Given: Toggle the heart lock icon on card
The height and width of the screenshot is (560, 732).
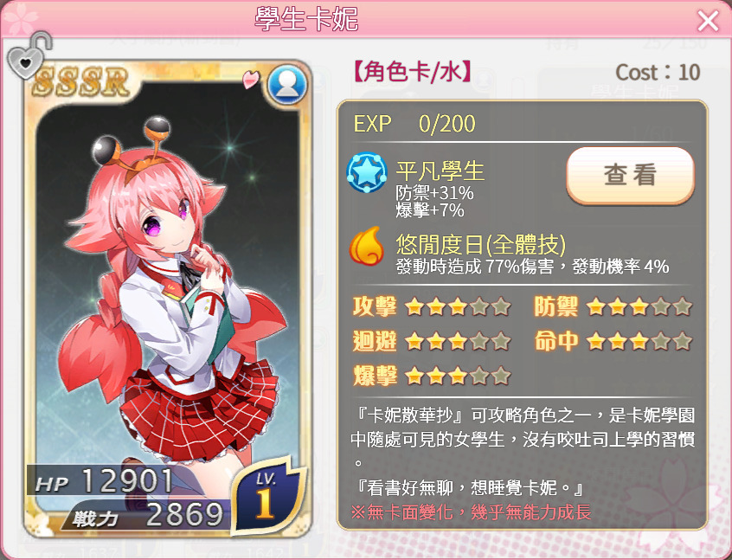Looking at the screenshot, I should pos(28,55).
